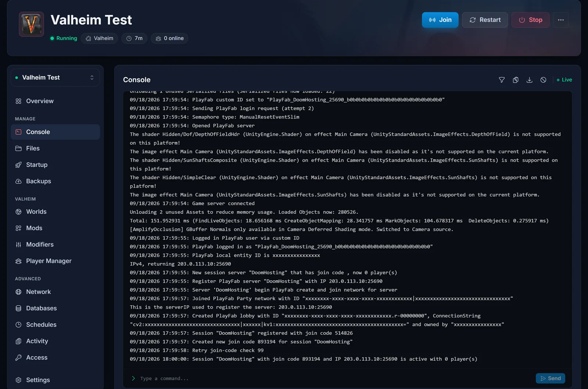This screenshot has height=389, width=588.
Task: Restart the Valheim Test server
Action: tap(485, 20)
